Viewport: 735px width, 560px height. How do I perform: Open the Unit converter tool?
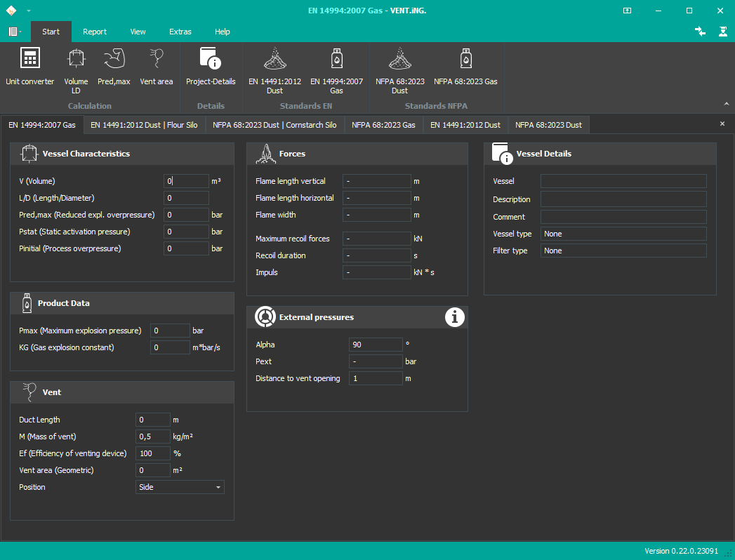tap(29, 69)
